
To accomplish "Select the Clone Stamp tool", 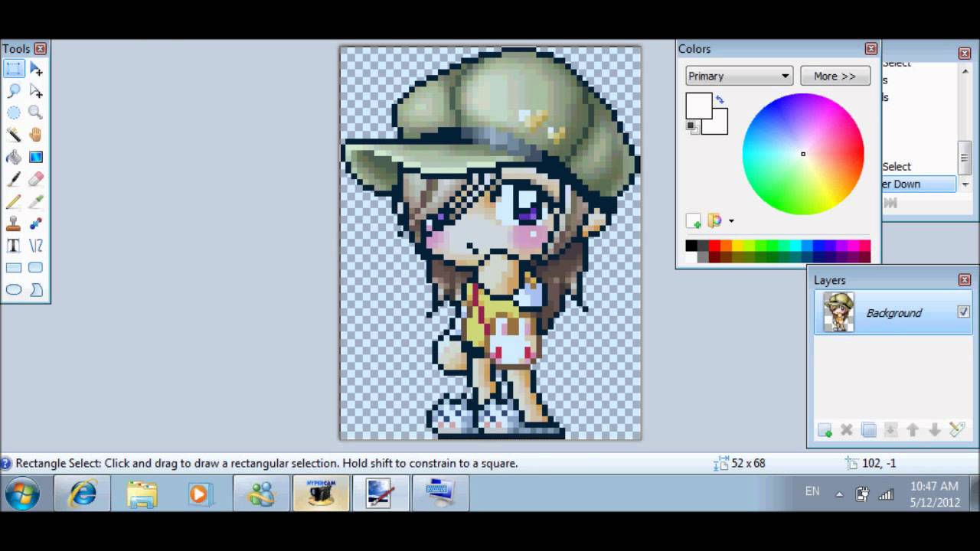I will pyautogui.click(x=14, y=223).
